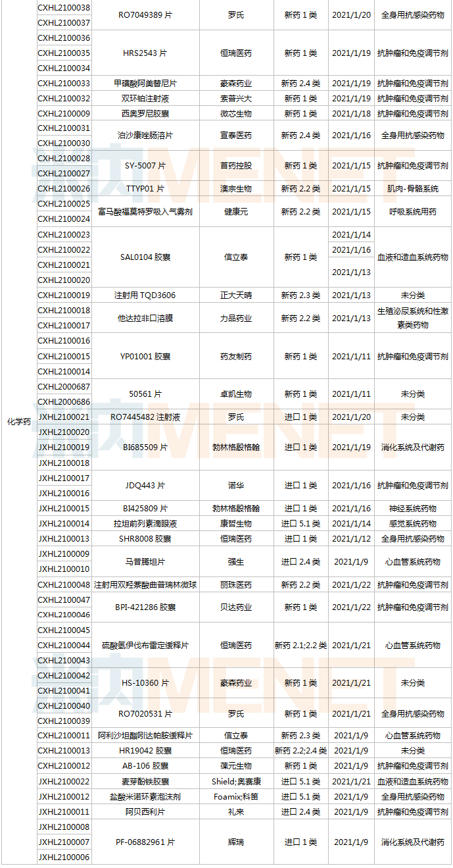Viewport: 453px width, 868px height.
Task: Select the 礼来 company cell
Action: pos(236,812)
